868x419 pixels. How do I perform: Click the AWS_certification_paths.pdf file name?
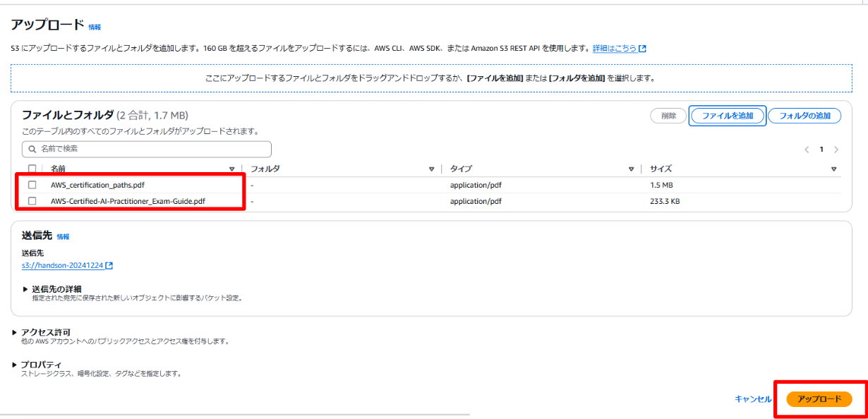pyautogui.click(x=97, y=185)
